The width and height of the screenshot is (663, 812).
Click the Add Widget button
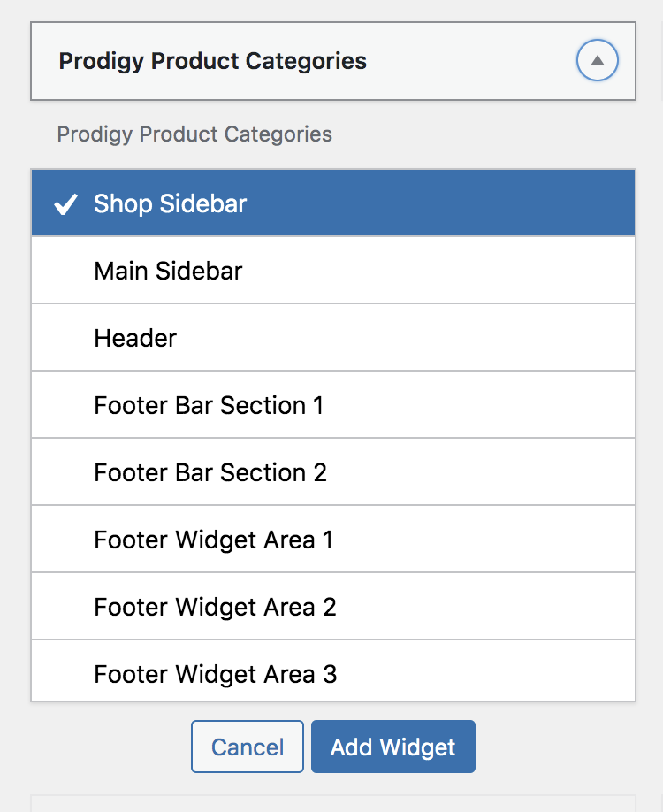pyautogui.click(x=393, y=747)
